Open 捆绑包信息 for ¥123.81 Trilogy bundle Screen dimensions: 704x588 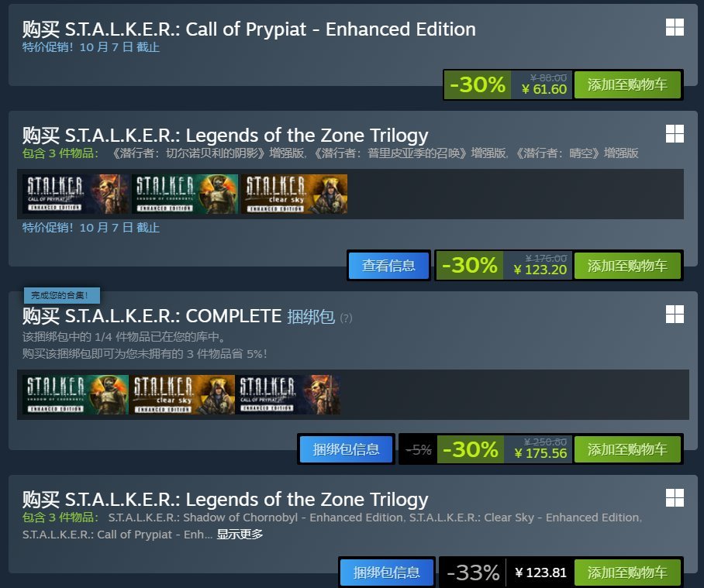[x=386, y=573]
